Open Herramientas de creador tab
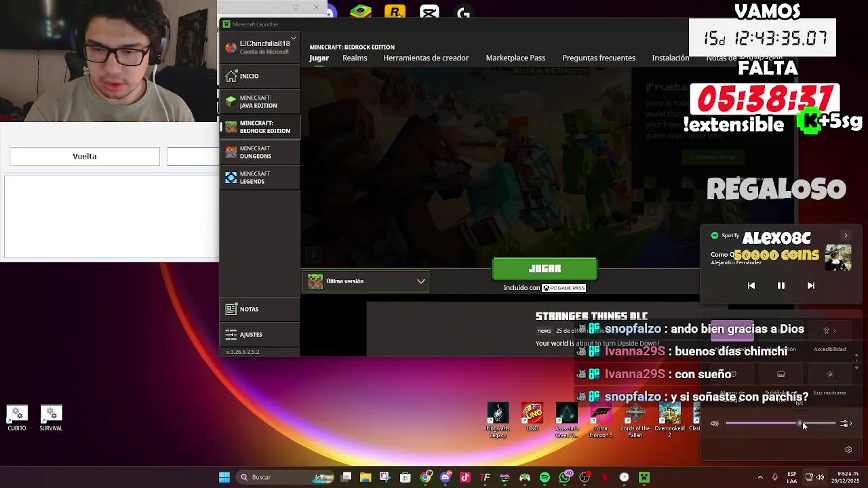The width and height of the screenshot is (868, 488). coord(426,58)
